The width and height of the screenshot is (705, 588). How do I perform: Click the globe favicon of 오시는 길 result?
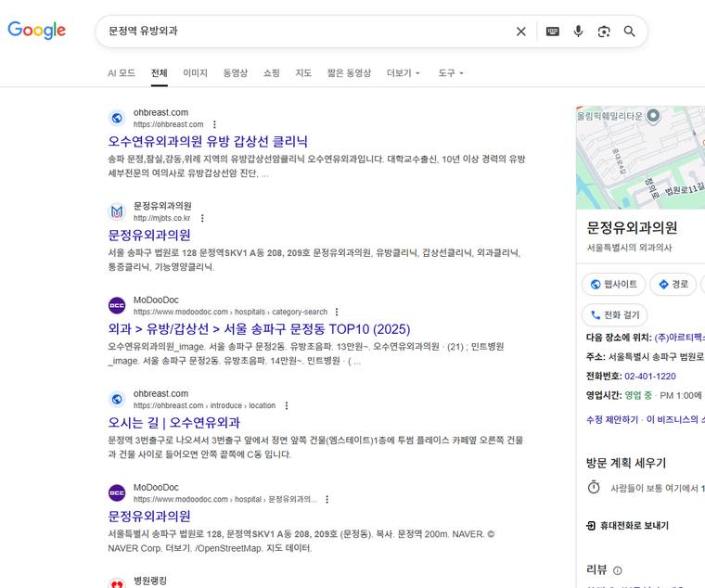pyautogui.click(x=117, y=399)
